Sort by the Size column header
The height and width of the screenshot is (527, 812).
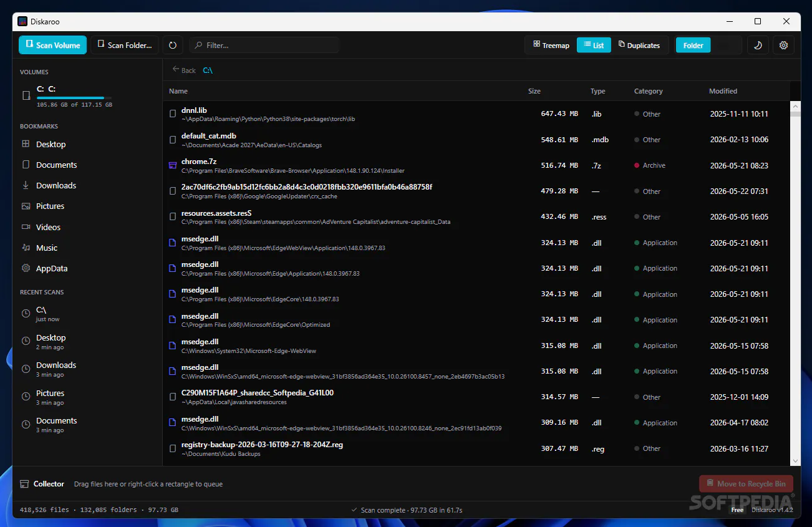click(534, 91)
